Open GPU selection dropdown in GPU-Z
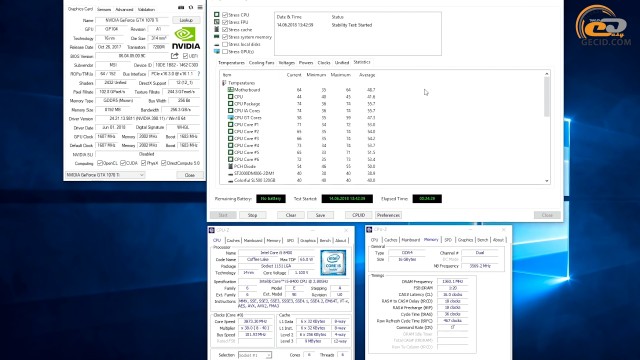Viewport: 640px width, 360px height. pyautogui.click(x=105, y=175)
